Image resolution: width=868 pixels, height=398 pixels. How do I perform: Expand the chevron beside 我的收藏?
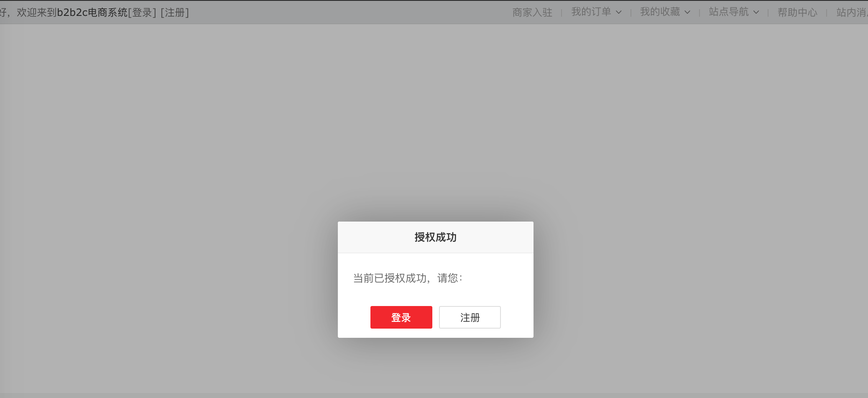[x=687, y=13]
